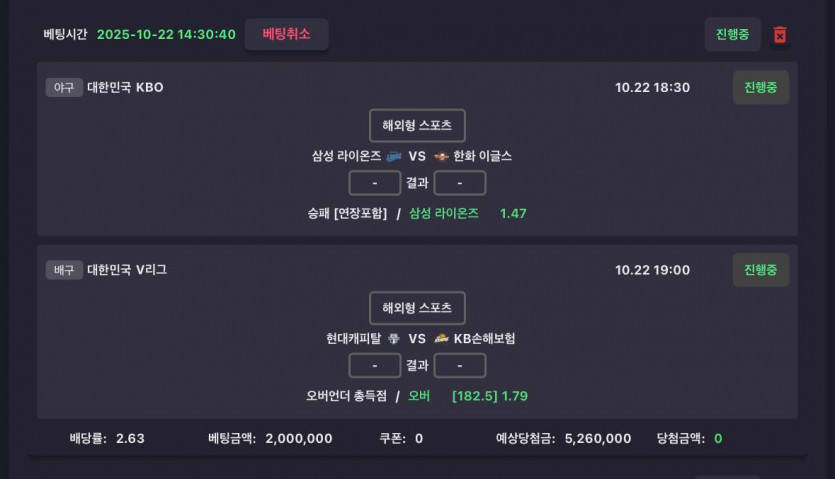This screenshot has width=835, height=479.
Task: Click the 현대캐피탈 home score box
Action: click(374, 365)
